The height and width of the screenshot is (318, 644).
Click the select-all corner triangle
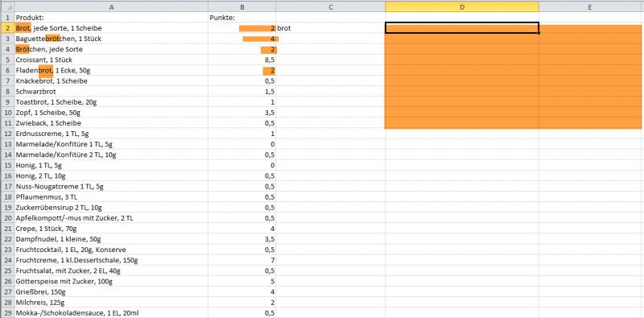tap(7, 7)
